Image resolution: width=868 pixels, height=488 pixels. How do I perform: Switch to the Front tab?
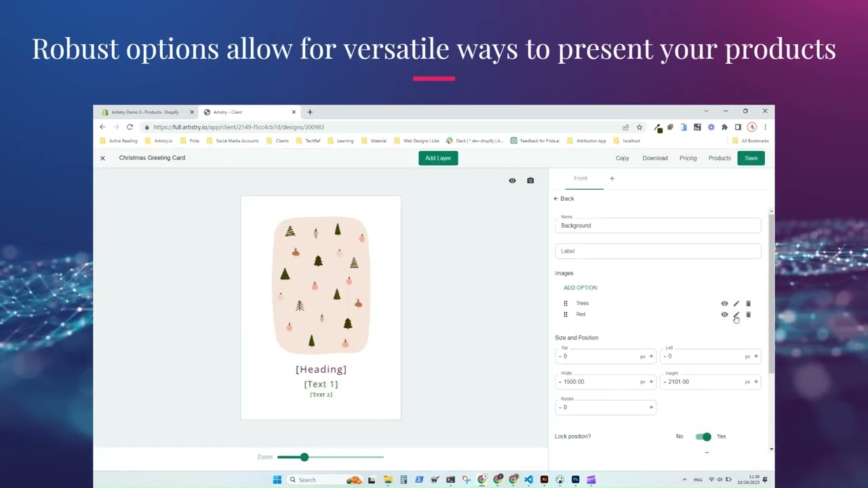coord(580,178)
